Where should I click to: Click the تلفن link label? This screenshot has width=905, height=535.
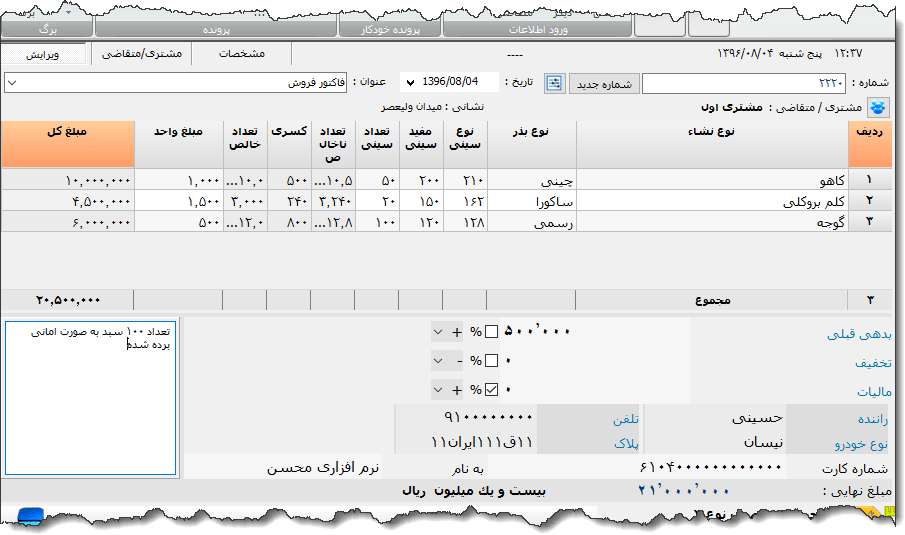[x=626, y=420]
